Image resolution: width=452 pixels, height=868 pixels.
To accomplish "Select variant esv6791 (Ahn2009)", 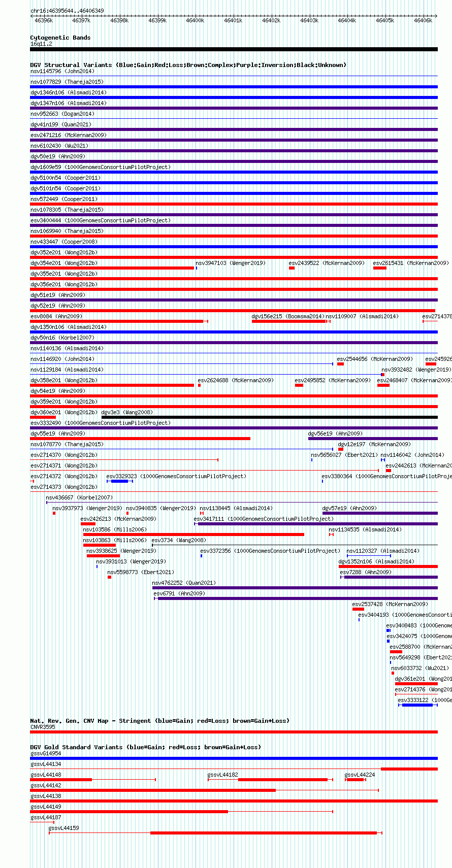I will click(179, 593).
